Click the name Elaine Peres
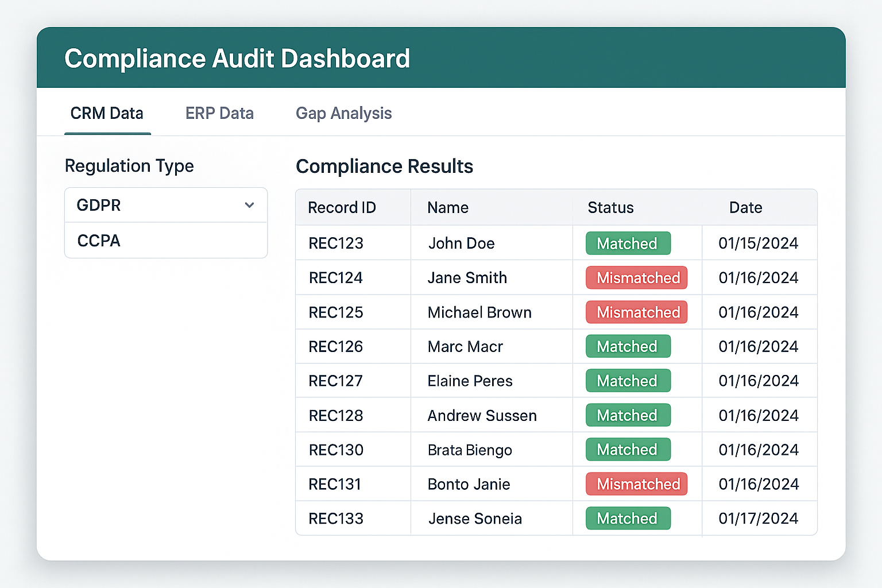882x588 pixels. click(470, 381)
